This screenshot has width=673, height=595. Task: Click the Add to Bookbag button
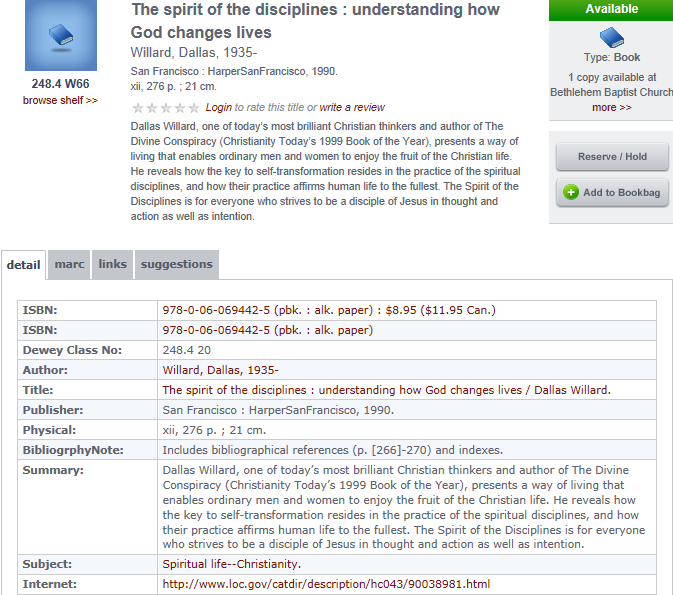point(612,192)
